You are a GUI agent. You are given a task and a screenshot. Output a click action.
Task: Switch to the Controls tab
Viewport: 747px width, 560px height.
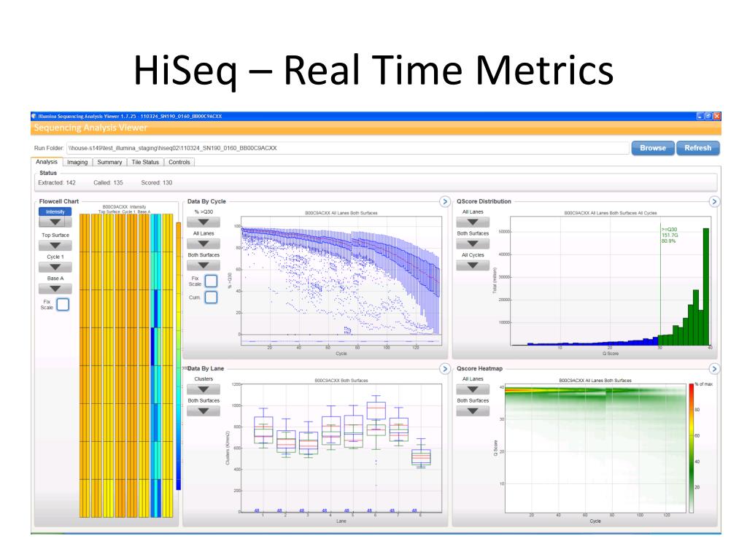[x=179, y=163]
